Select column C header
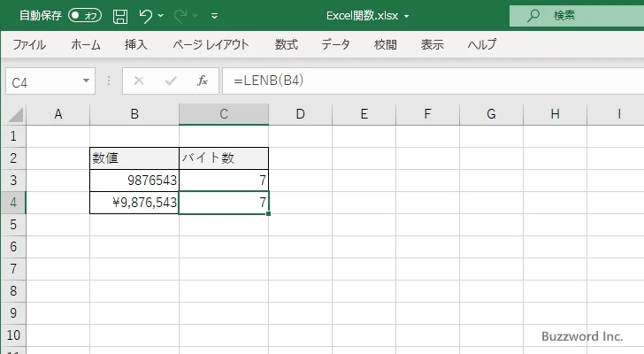 pos(224,114)
